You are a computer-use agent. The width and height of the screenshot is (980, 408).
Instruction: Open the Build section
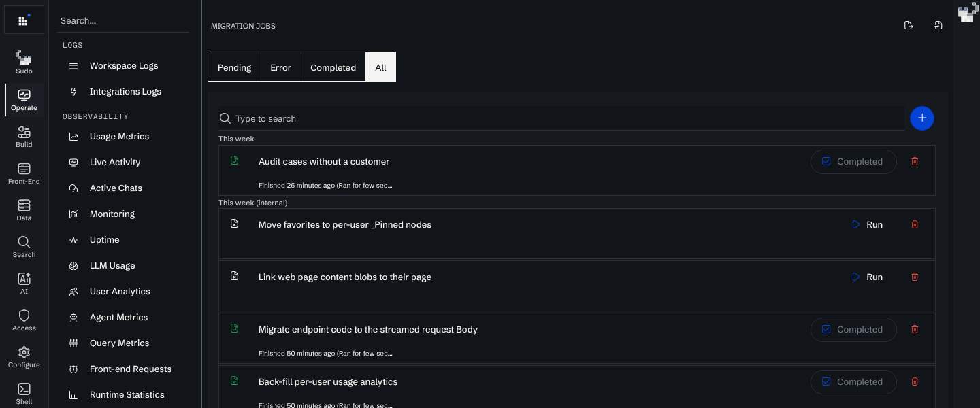pos(24,137)
